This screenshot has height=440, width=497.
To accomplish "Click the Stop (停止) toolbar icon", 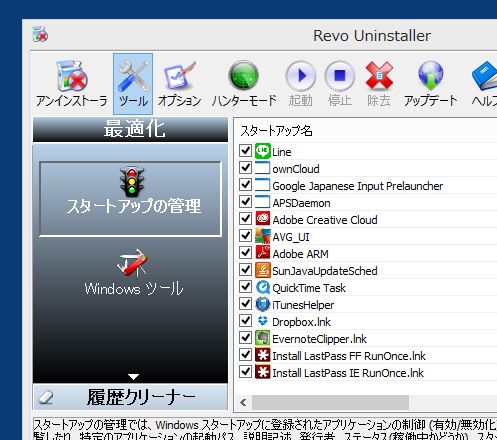I will (340, 76).
